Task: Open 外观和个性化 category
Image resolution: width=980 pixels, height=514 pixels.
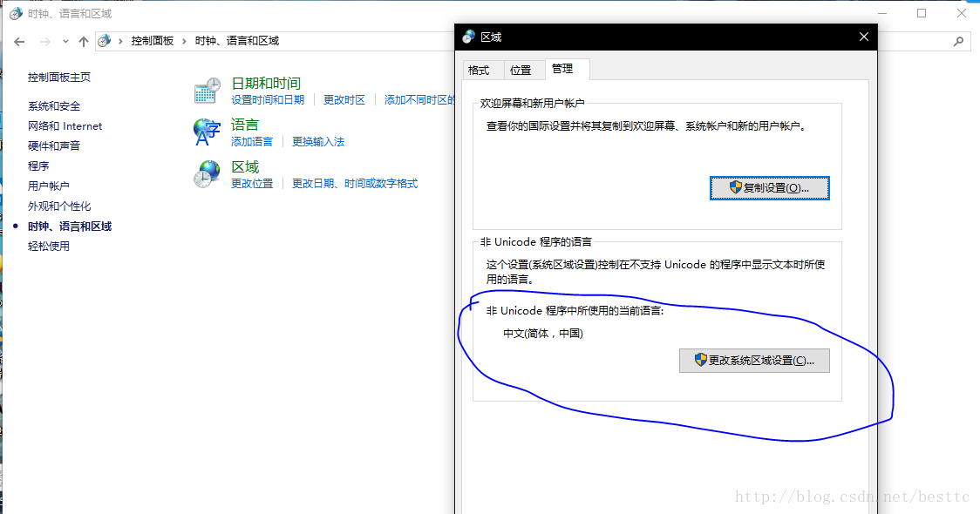Action: click(x=59, y=206)
